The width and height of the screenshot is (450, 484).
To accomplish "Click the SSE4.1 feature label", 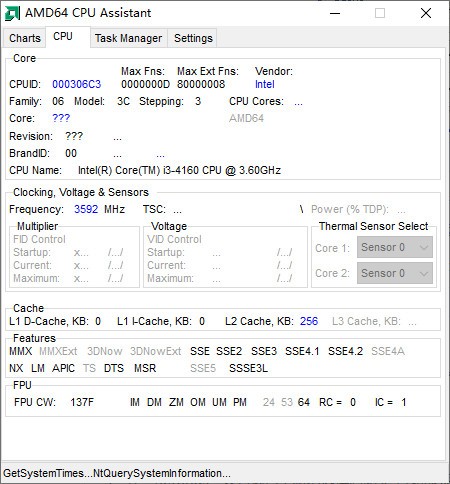I will point(302,351).
